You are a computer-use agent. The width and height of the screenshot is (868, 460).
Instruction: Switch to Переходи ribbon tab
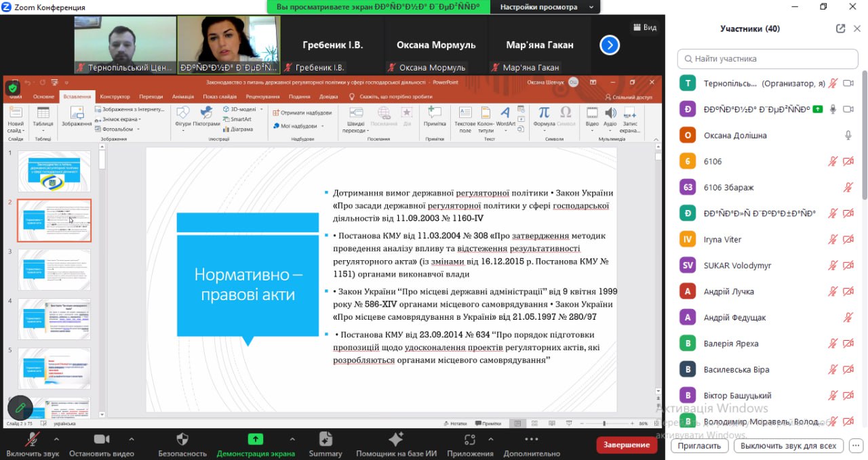(151, 97)
